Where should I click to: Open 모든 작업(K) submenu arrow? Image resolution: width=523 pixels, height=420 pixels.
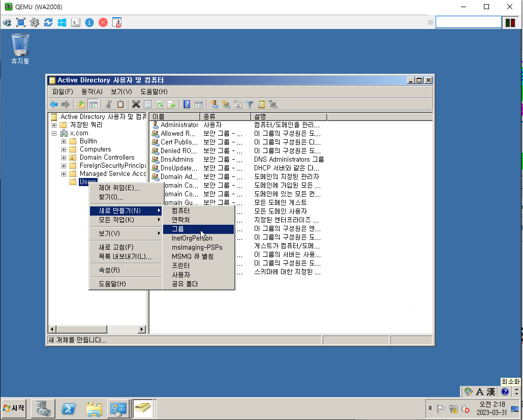coord(159,220)
